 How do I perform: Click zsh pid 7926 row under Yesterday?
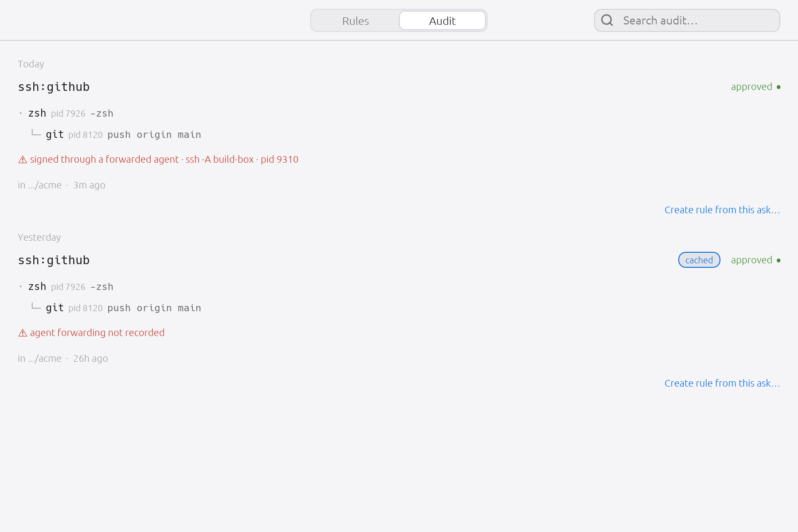point(66,287)
